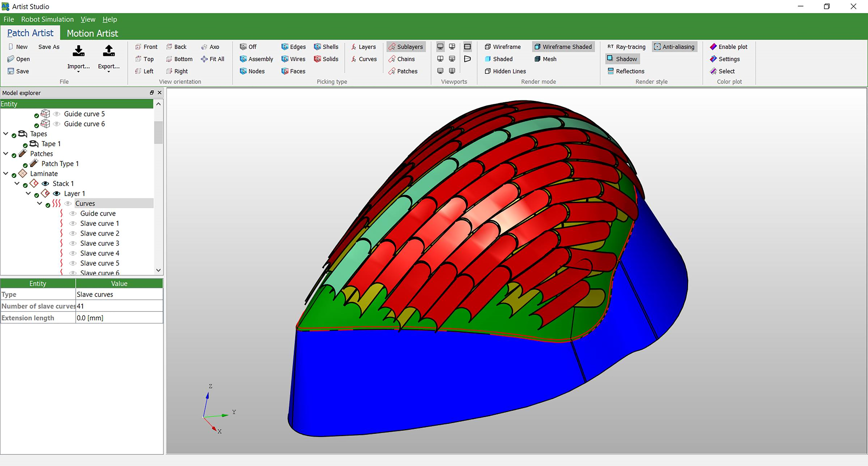Select the single viewport layout icon
The height and width of the screenshot is (466, 868).
440,47
